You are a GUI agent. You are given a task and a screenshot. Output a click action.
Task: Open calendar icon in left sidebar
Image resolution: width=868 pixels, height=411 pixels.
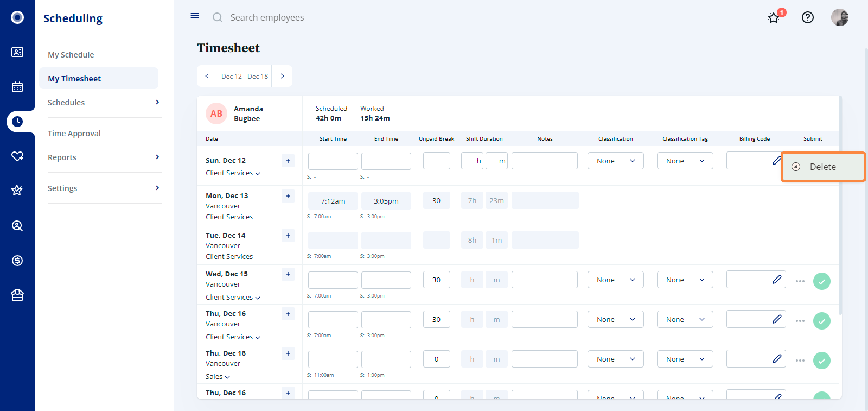pyautogui.click(x=17, y=87)
